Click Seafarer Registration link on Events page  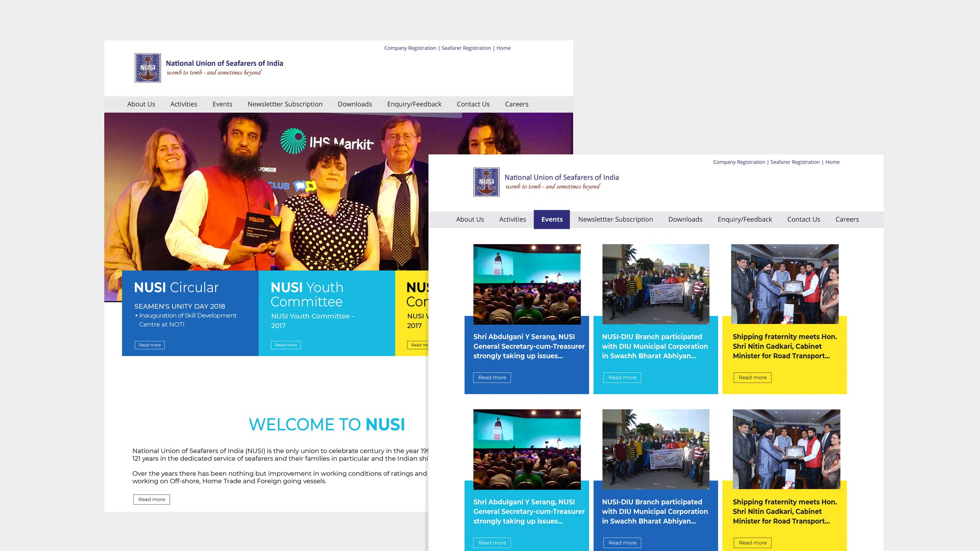[795, 162]
